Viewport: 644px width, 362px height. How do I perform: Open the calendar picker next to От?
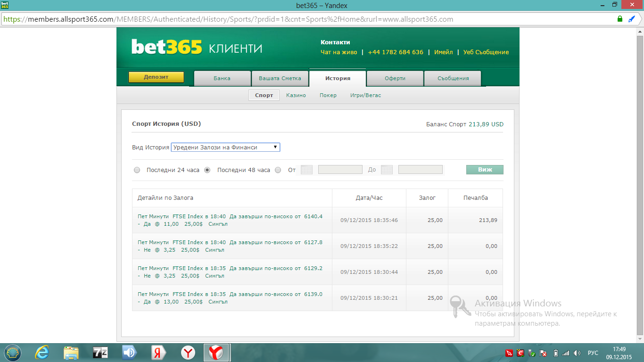pos(306,170)
